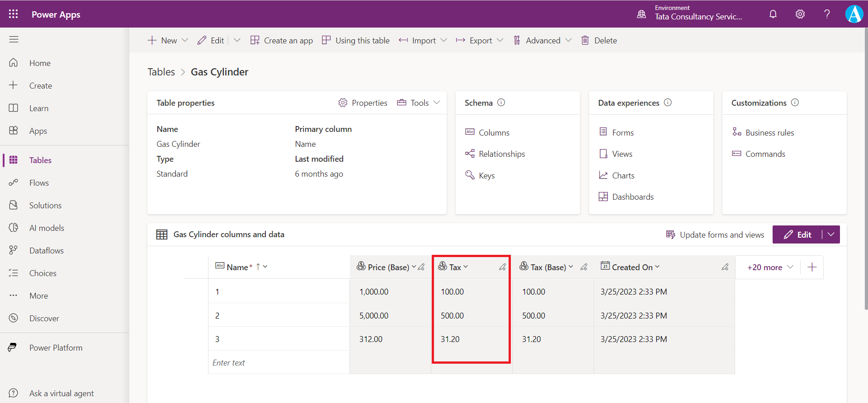Viewport: 868px width, 403px height.
Task: Open the user account avatar
Action: 854,14
